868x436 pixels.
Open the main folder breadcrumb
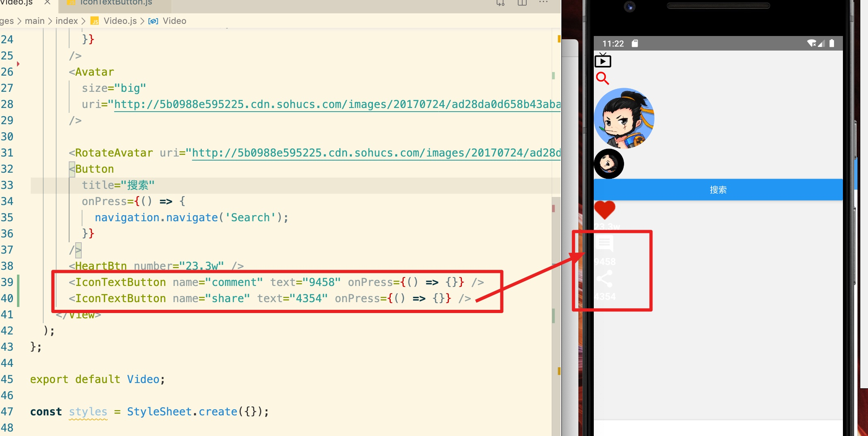point(35,21)
